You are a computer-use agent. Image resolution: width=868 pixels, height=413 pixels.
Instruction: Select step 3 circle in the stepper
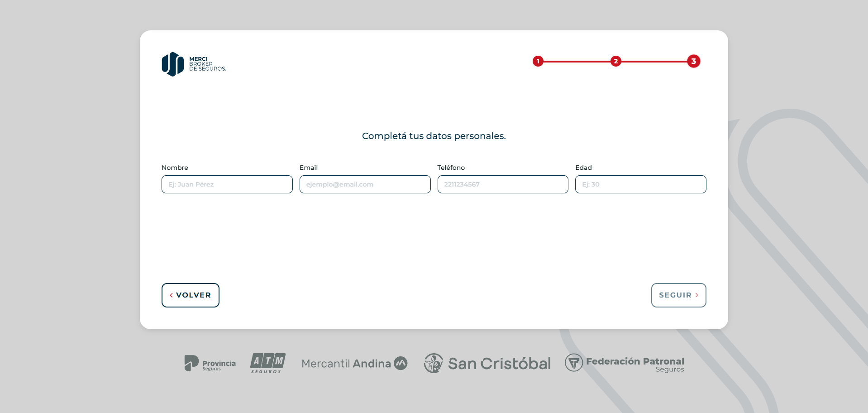pyautogui.click(x=693, y=61)
